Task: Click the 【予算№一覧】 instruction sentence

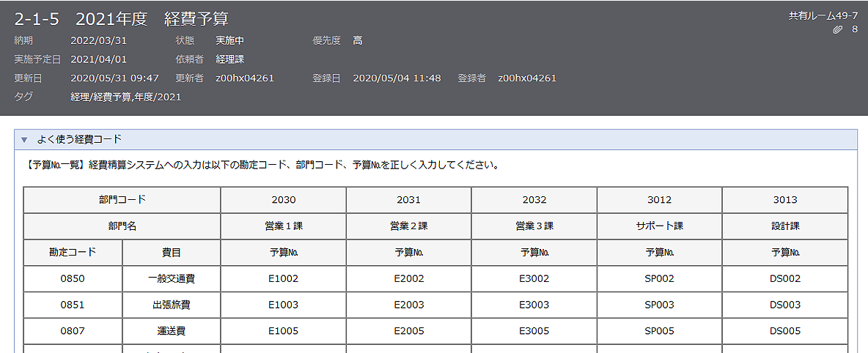Action: (262, 165)
